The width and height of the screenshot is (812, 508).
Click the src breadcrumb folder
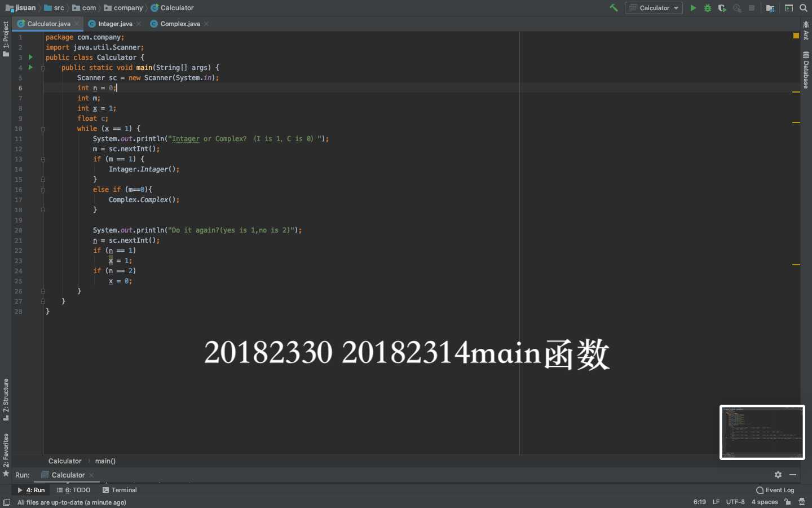(x=54, y=8)
